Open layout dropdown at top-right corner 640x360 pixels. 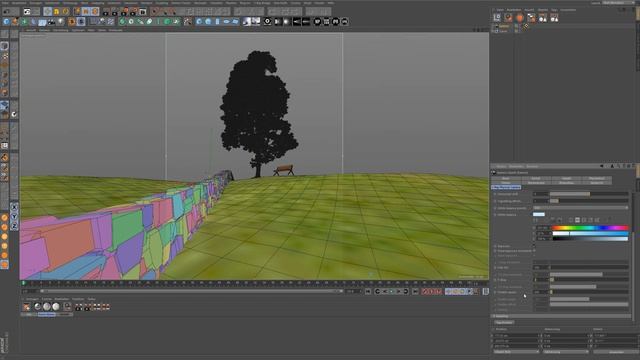click(618, 3)
